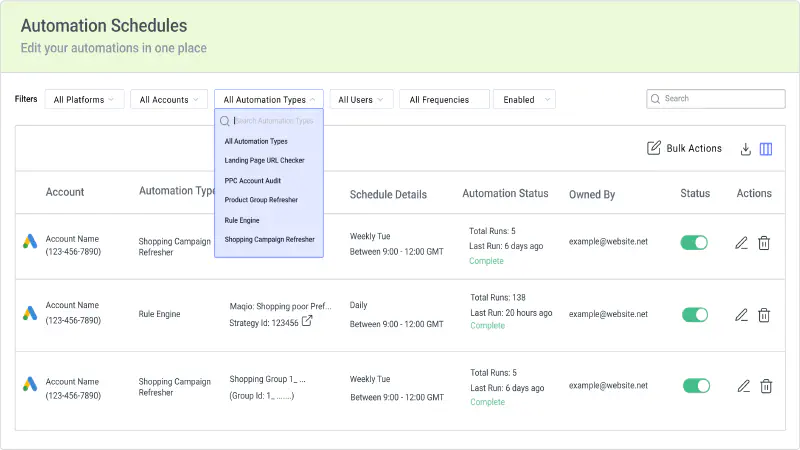
Task: Delete the first Shopping Campaign Refresher schedule
Action: tap(764, 243)
